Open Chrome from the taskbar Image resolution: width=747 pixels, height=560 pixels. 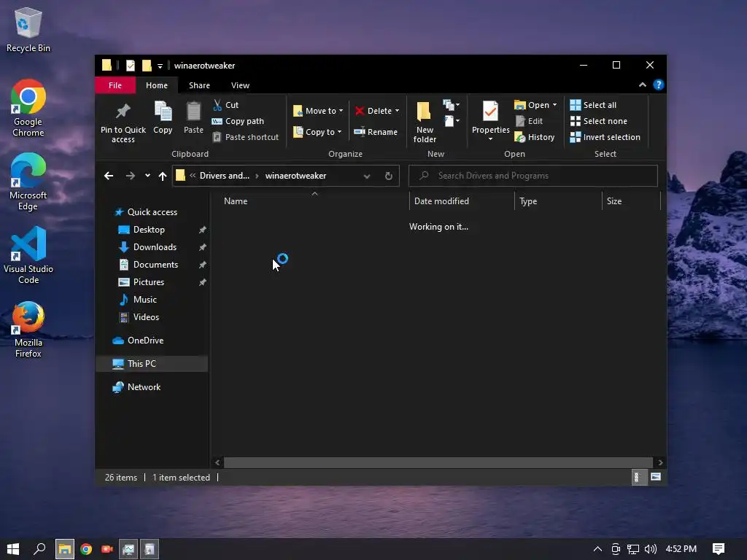click(86, 549)
